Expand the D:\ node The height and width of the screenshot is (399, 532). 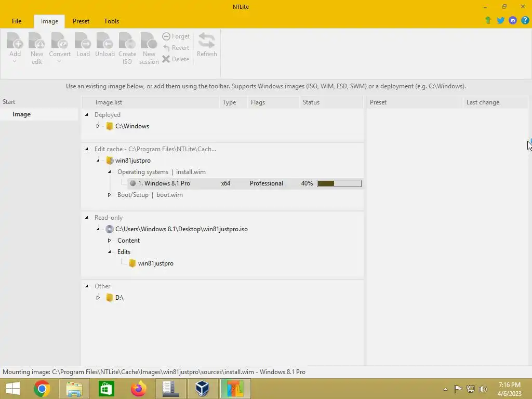(98, 298)
